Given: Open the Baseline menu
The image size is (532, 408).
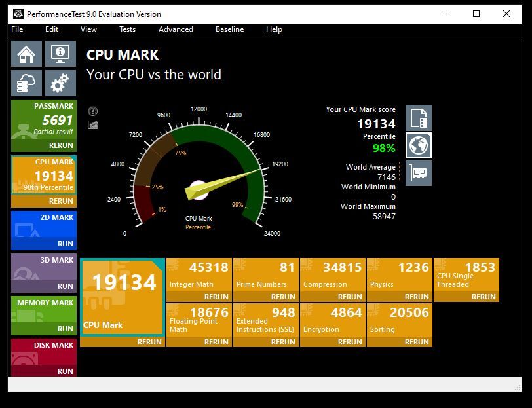Looking at the screenshot, I should click(230, 29).
